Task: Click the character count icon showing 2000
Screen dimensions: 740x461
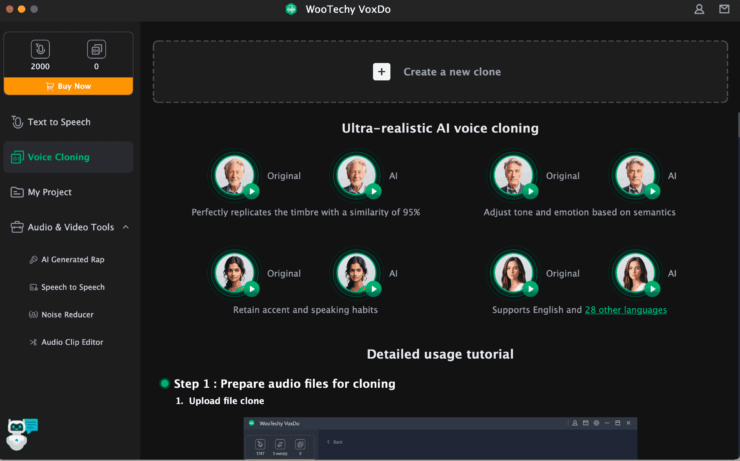Action: point(40,48)
